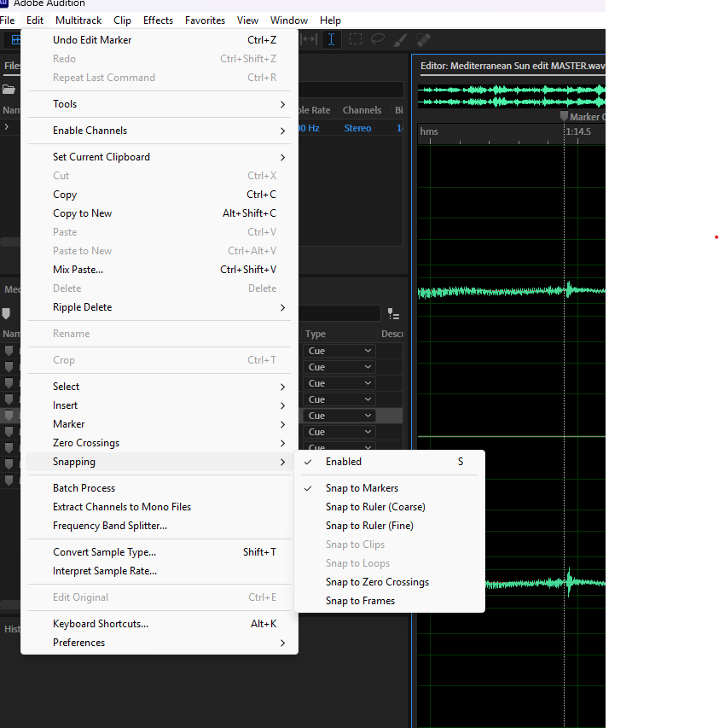Click the Files panel tab

(12, 66)
